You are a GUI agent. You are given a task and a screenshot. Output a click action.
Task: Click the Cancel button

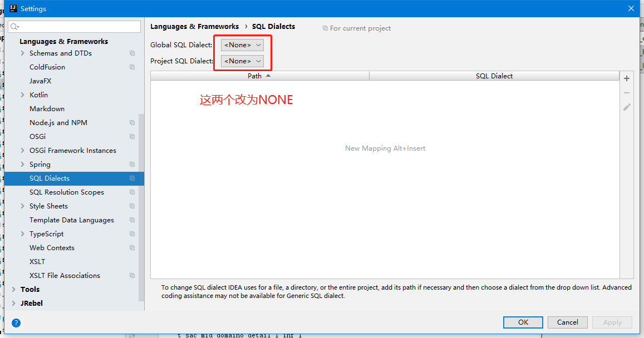coord(568,322)
